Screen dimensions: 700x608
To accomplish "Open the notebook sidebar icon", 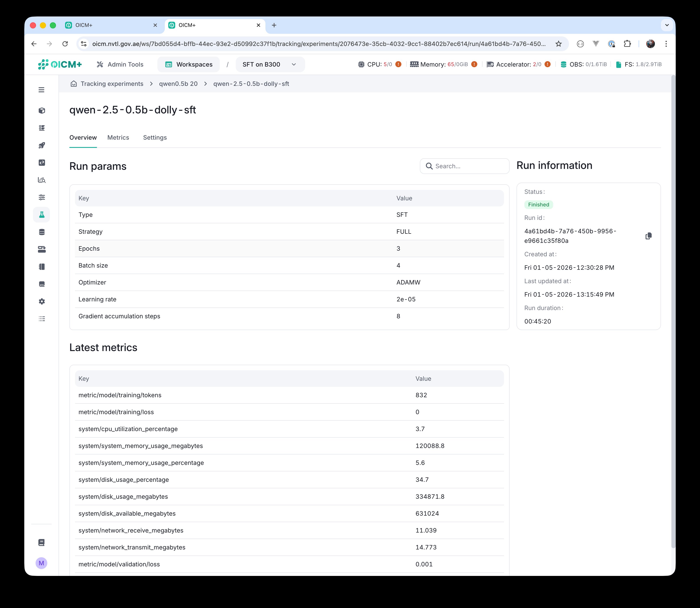I will pyautogui.click(x=42, y=267).
